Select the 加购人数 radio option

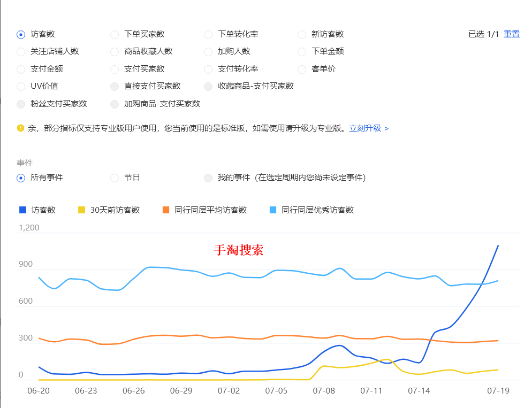point(208,52)
